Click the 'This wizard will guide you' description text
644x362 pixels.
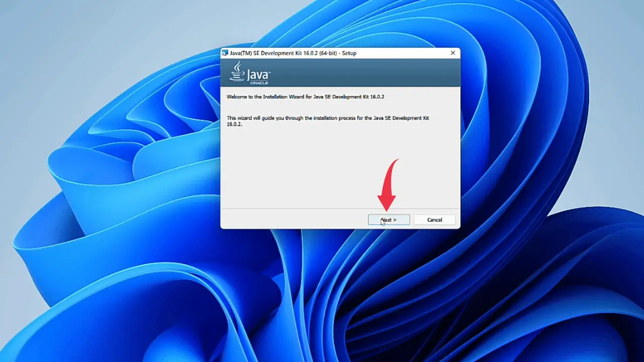point(328,121)
